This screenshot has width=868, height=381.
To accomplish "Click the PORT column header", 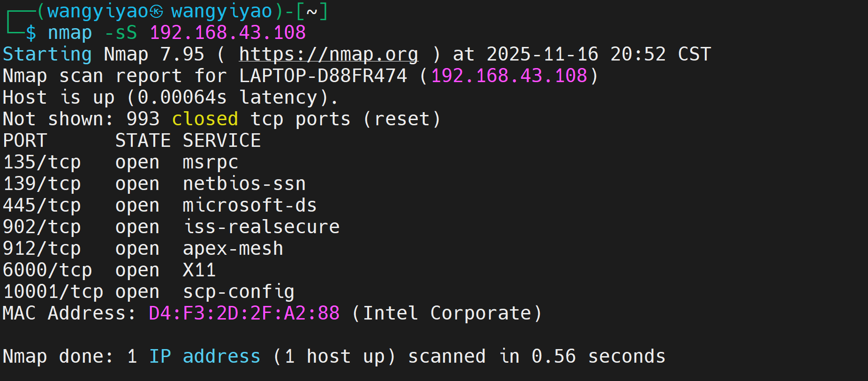I will pyautogui.click(x=25, y=141).
